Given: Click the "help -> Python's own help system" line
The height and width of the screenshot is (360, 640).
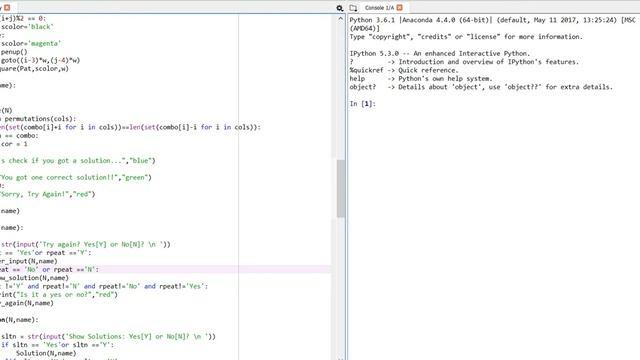Looking at the screenshot, I should [x=421, y=78].
